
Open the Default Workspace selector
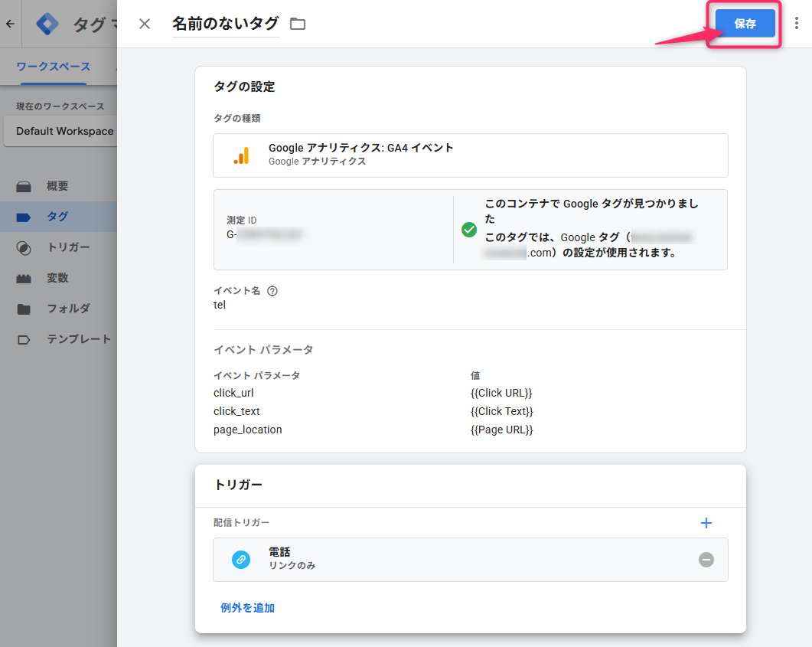[60, 131]
